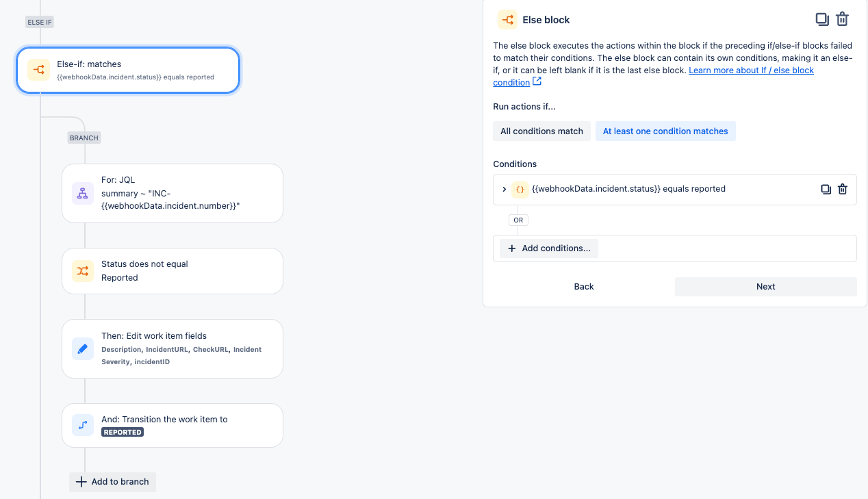Click the Back button
Image resolution: width=868 pixels, height=499 pixels.
pos(584,287)
